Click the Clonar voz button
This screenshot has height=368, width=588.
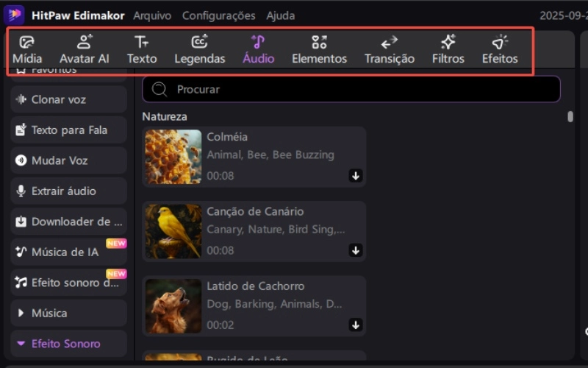(68, 99)
